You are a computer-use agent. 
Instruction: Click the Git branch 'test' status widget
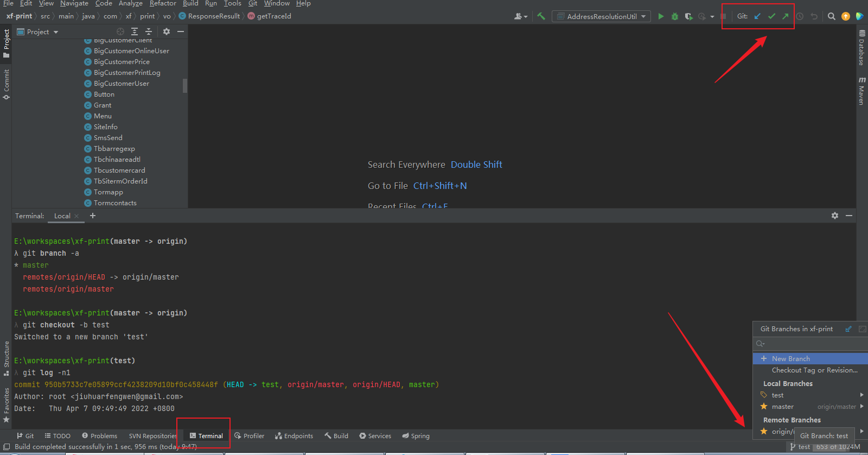800,447
